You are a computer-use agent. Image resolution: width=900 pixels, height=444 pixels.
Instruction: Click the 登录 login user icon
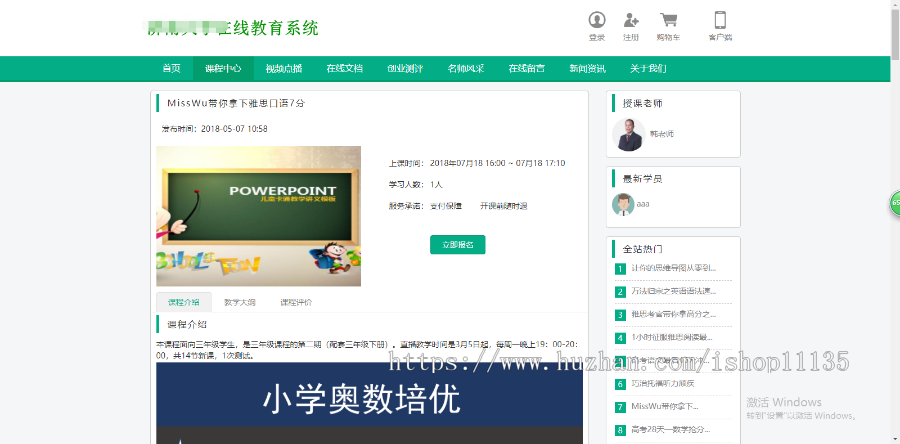597,21
